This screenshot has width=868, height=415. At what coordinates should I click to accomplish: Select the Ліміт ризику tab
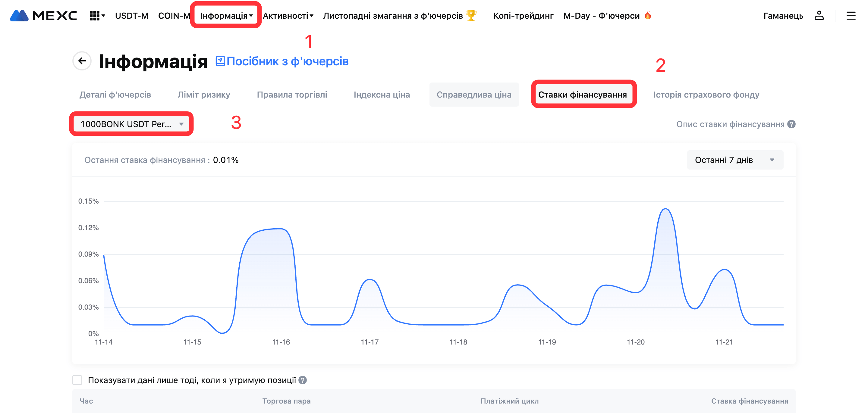203,95
